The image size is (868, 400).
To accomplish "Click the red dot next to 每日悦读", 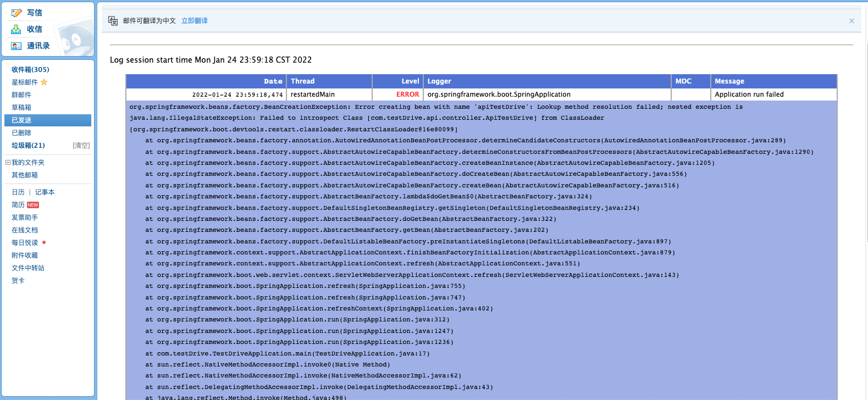I will click(44, 242).
